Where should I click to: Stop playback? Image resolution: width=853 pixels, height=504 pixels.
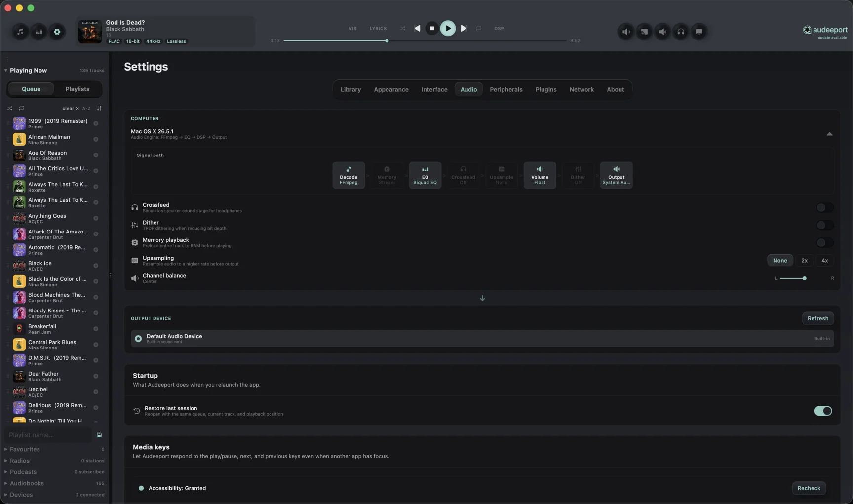click(432, 29)
